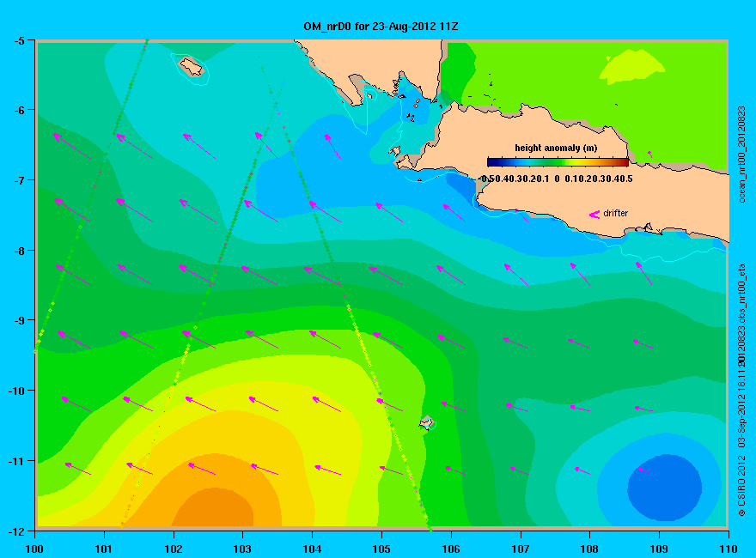
Task: Click vertical text ocean_nrt00_20120823
Action: click(x=742, y=155)
